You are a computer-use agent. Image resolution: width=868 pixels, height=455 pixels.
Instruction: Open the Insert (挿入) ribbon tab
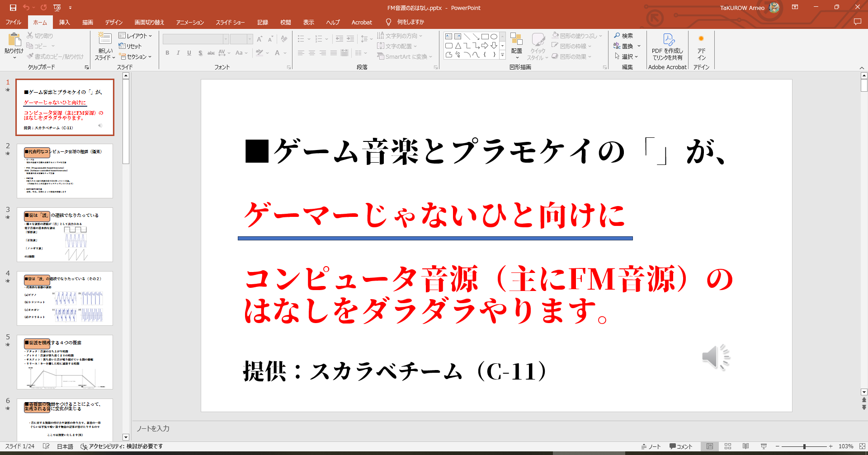[x=64, y=22]
